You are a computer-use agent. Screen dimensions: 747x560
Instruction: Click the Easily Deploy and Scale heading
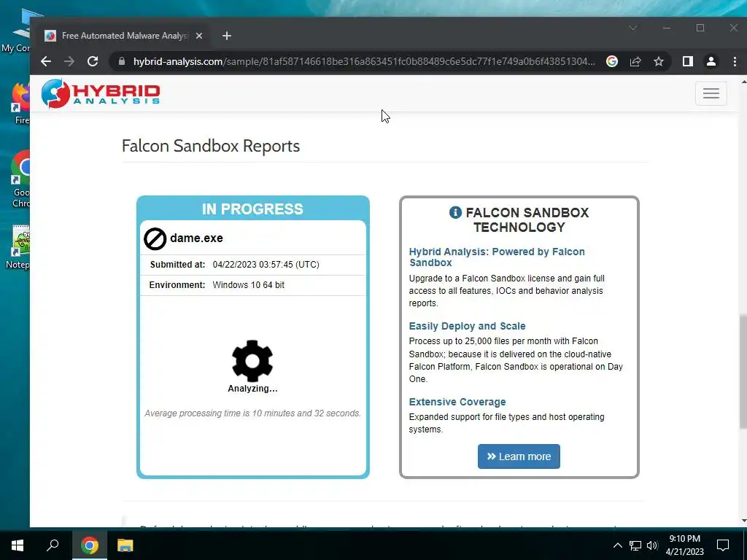(467, 326)
